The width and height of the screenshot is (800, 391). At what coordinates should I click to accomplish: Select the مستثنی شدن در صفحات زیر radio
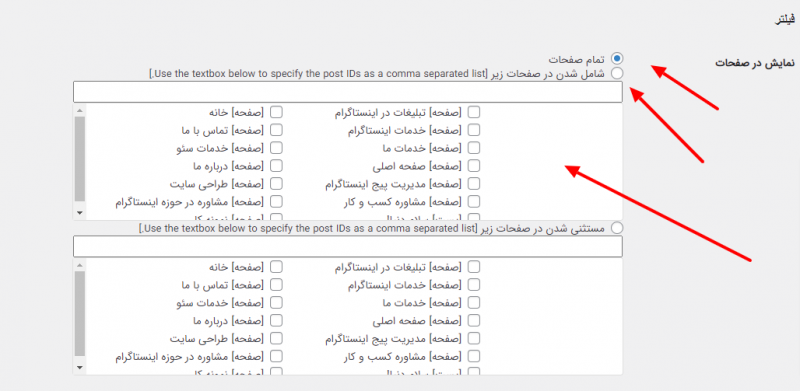click(617, 228)
